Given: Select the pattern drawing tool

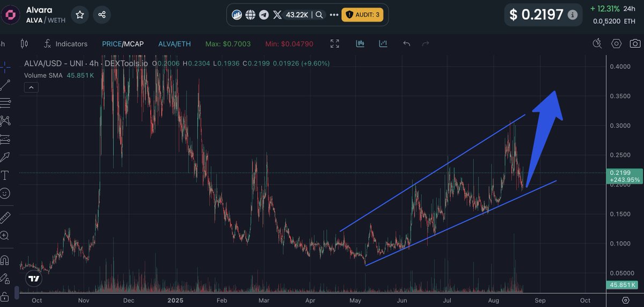Looking at the screenshot, I should [5, 121].
